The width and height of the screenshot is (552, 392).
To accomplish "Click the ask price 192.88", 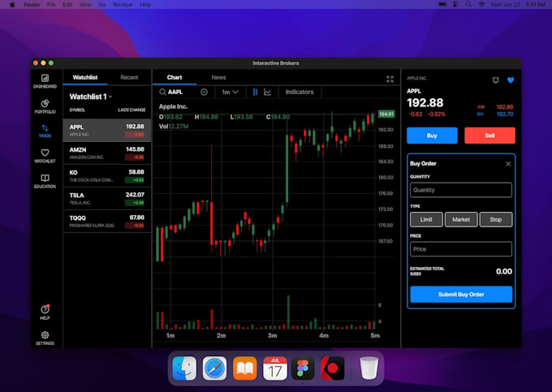I will [504, 107].
